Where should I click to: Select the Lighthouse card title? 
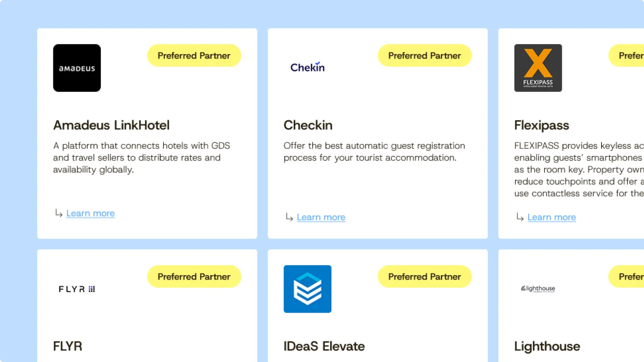[547, 346]
